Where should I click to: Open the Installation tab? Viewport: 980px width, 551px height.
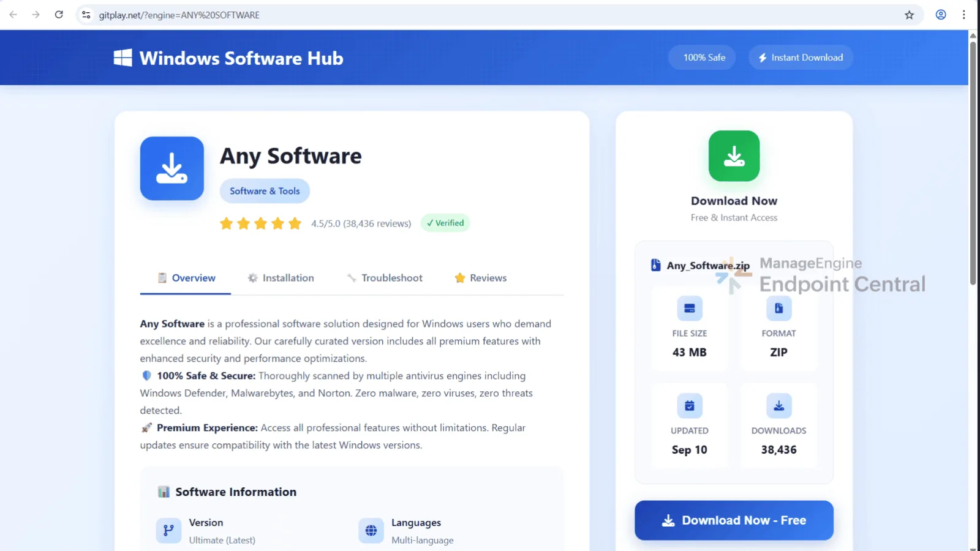(x=281, y=278)
